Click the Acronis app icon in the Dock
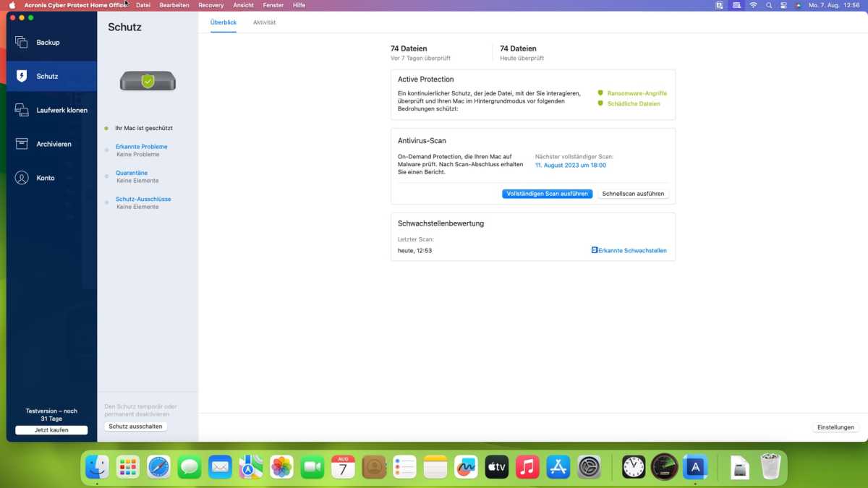Screen dimensions: 868x488 [x=695, y=467]
